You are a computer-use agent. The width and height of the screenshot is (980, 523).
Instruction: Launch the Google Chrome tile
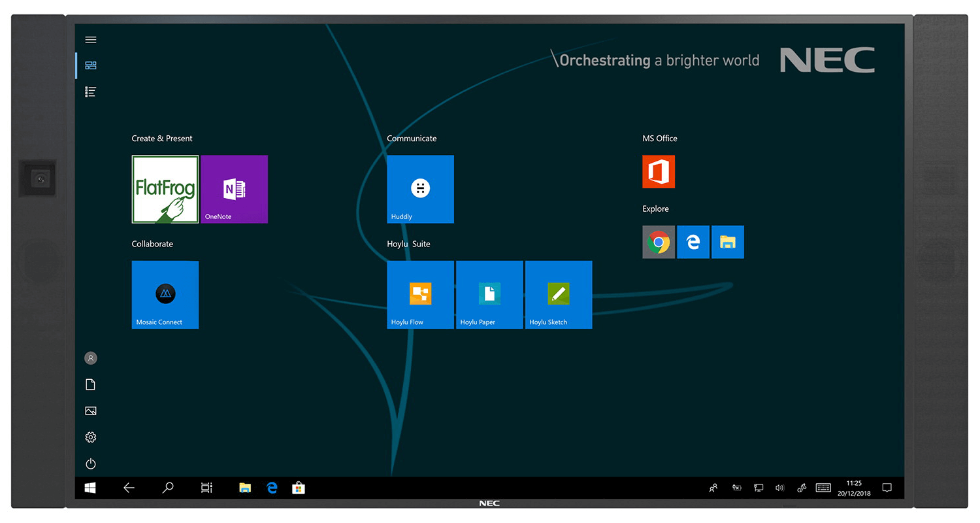[x=659, y=242]
